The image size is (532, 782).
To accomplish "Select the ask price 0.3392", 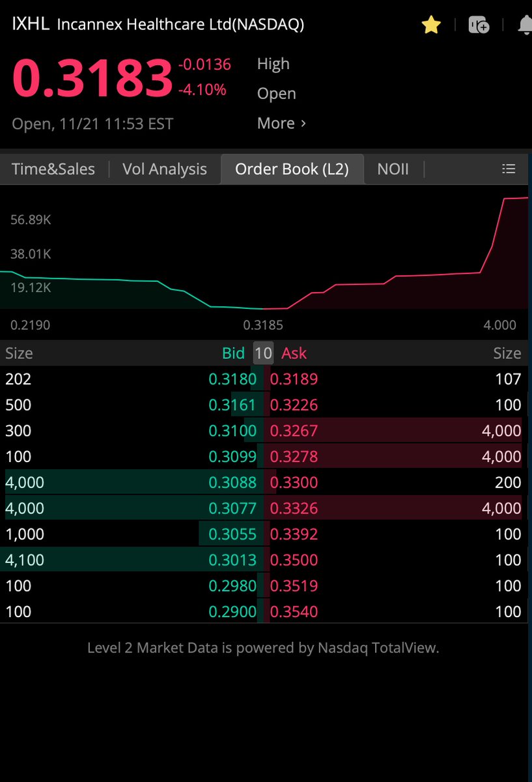I will click(294, 534).
